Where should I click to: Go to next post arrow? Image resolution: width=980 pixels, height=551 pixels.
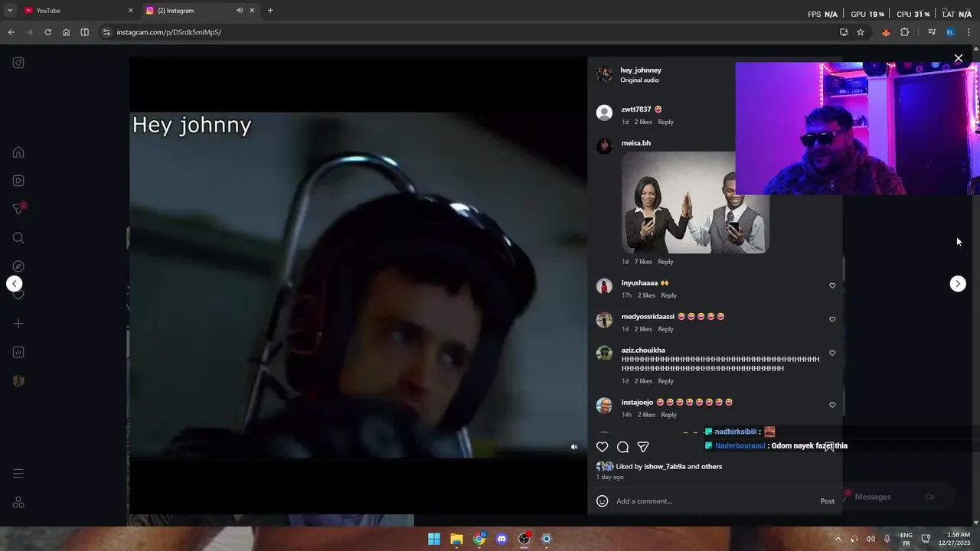click(958, 284)
